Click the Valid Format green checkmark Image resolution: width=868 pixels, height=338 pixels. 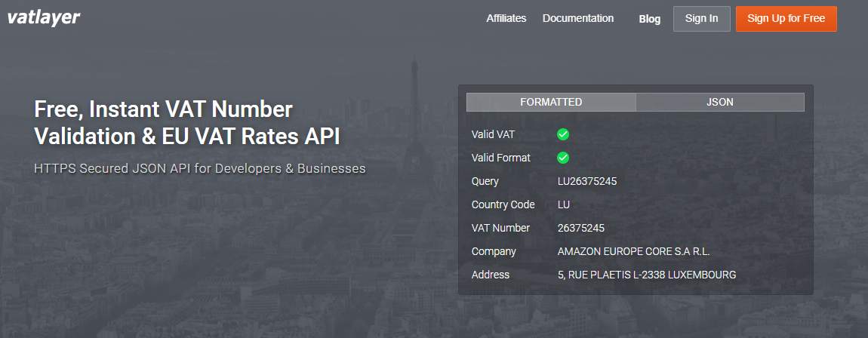pyautogui.click(x=563, y=158)
